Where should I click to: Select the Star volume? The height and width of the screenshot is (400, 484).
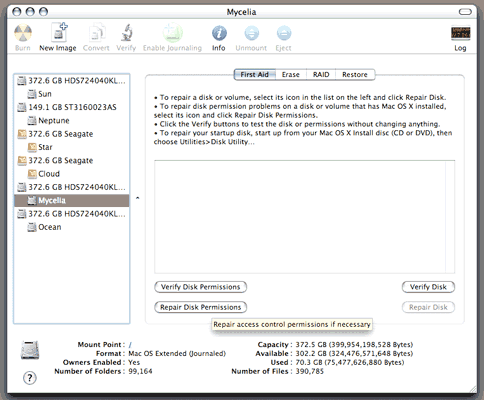tap(72, 147)
